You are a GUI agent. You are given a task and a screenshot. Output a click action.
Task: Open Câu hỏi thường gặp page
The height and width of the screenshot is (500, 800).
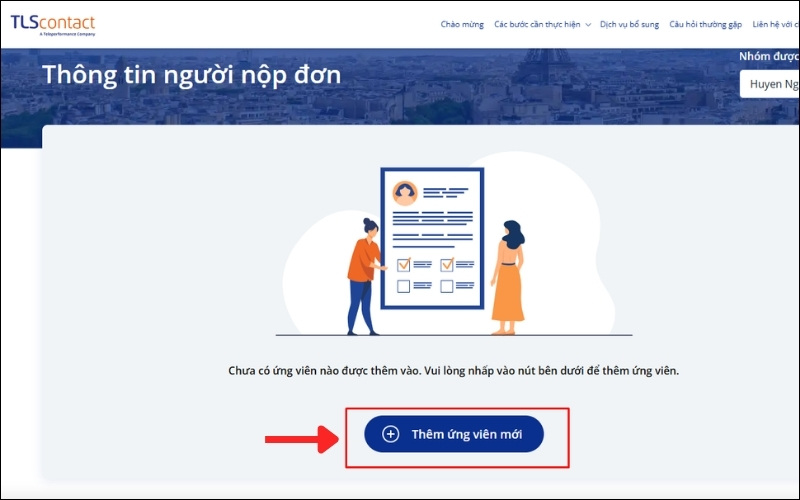coord(705,24)
